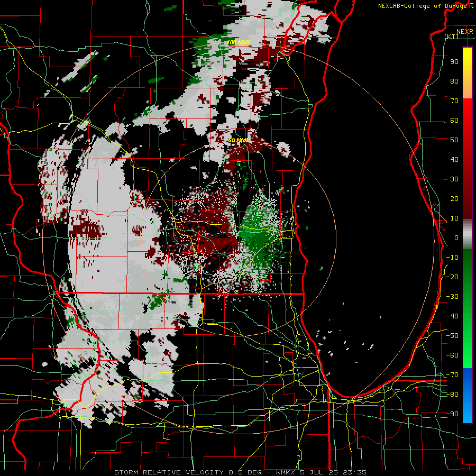The image size is (476, 476).
Task: Click the NEXR label above color scale
Action: tap(465, 32)
